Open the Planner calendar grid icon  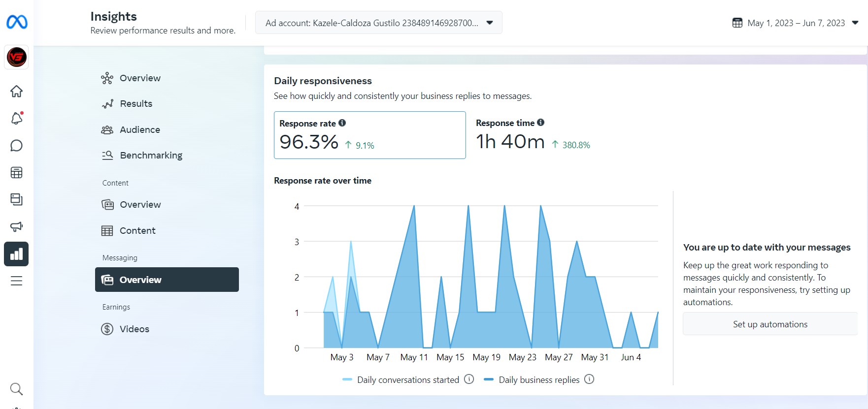(x=16, y=173)
